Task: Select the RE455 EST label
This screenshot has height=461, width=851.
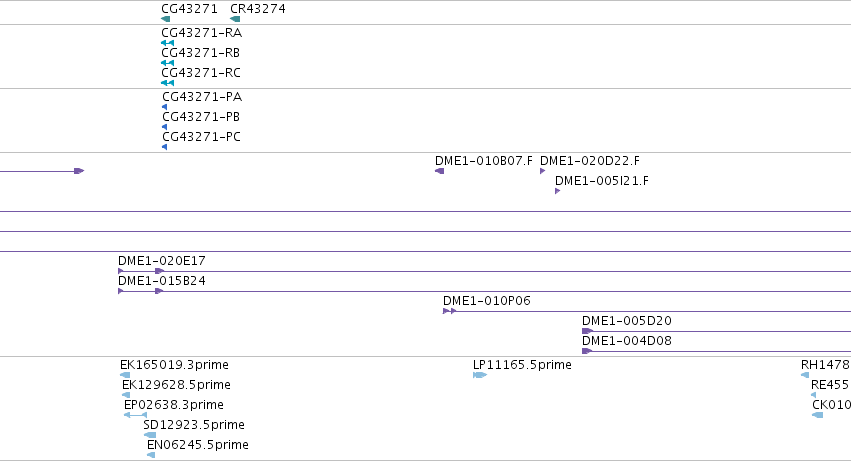Action: coord(830,385)
